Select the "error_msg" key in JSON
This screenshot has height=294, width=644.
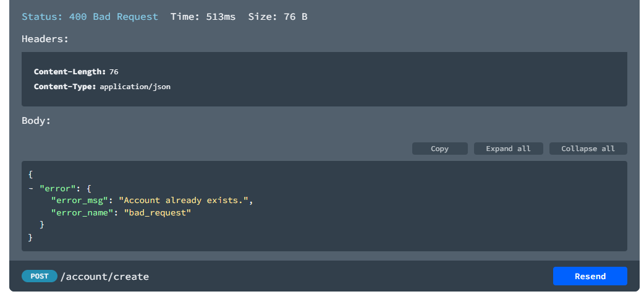tap(78, 201)
